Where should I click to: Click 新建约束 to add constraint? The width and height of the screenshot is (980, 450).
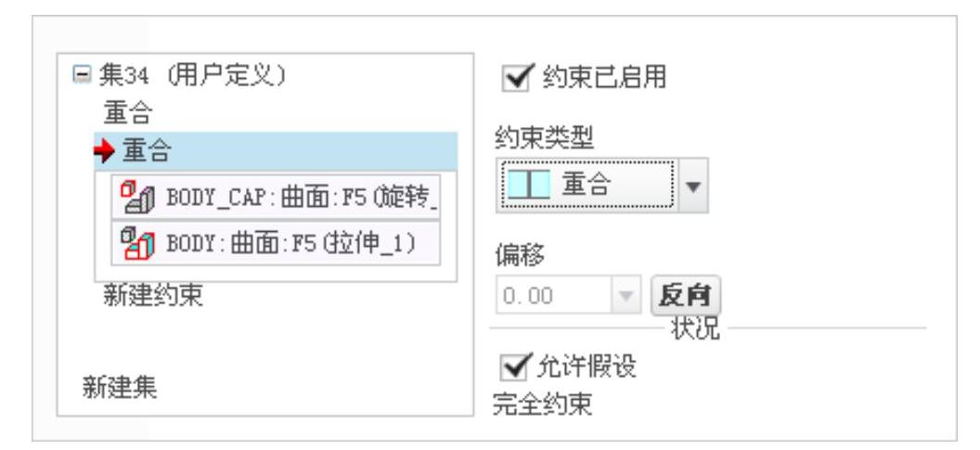coord(153,296)
